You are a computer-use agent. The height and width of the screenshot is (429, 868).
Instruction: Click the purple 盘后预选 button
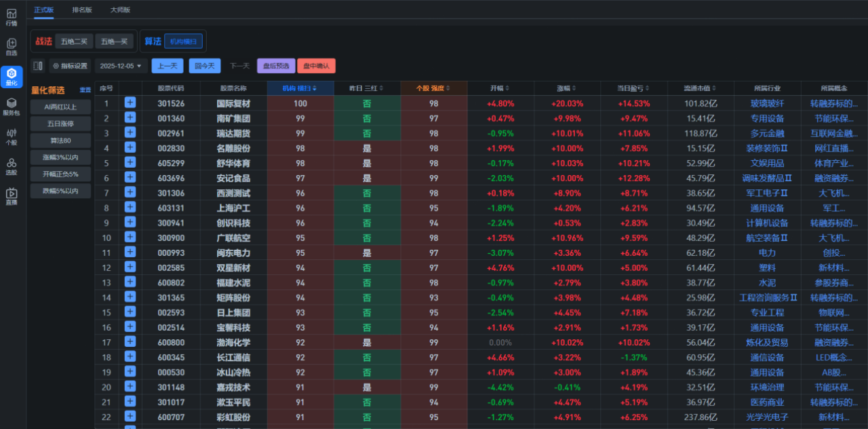276,66
